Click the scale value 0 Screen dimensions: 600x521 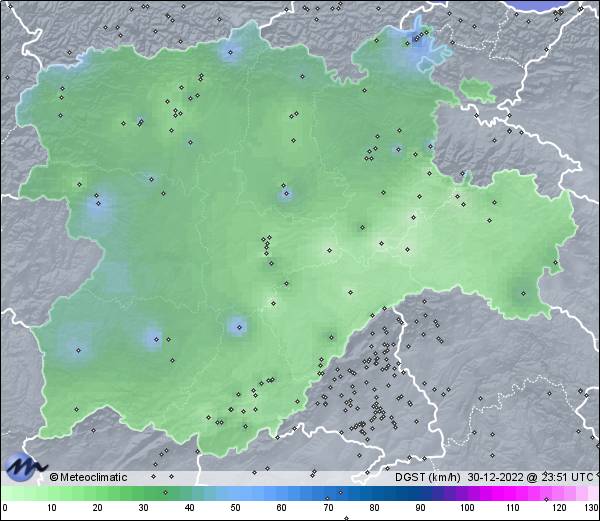(x=5, y=508)
